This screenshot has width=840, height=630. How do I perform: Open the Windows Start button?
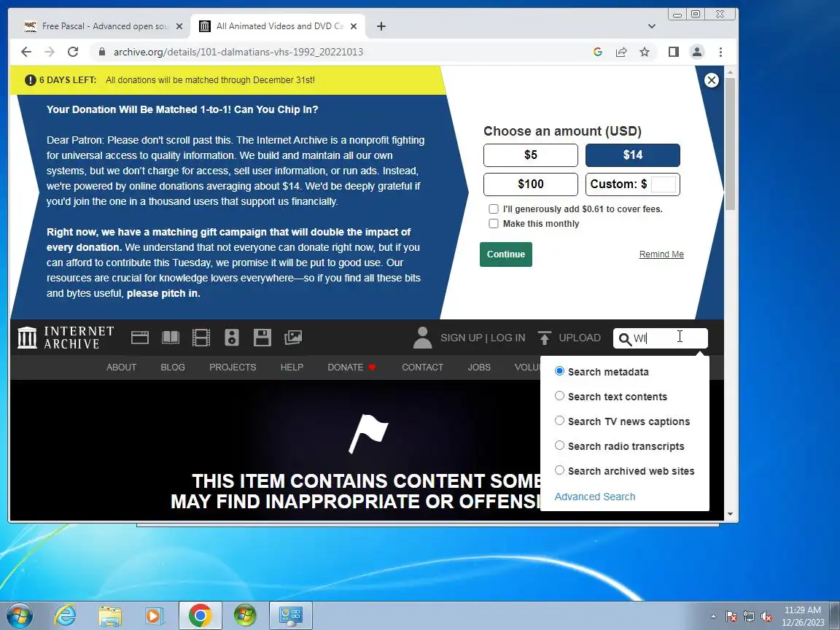tap(18, 615)
